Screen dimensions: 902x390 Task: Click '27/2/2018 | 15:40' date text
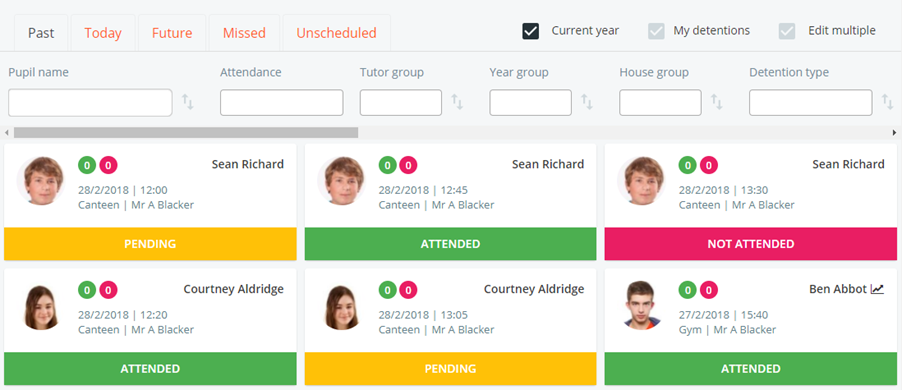tap(724, 315)
